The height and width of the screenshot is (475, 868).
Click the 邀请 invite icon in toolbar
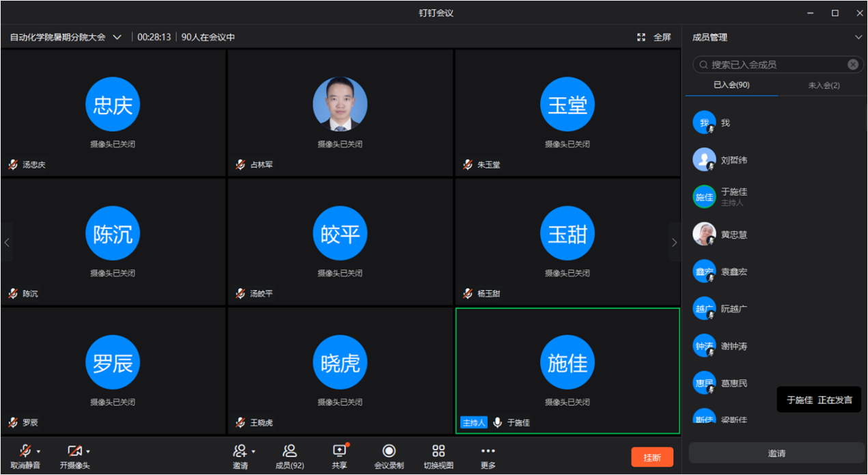coord(240,452)
